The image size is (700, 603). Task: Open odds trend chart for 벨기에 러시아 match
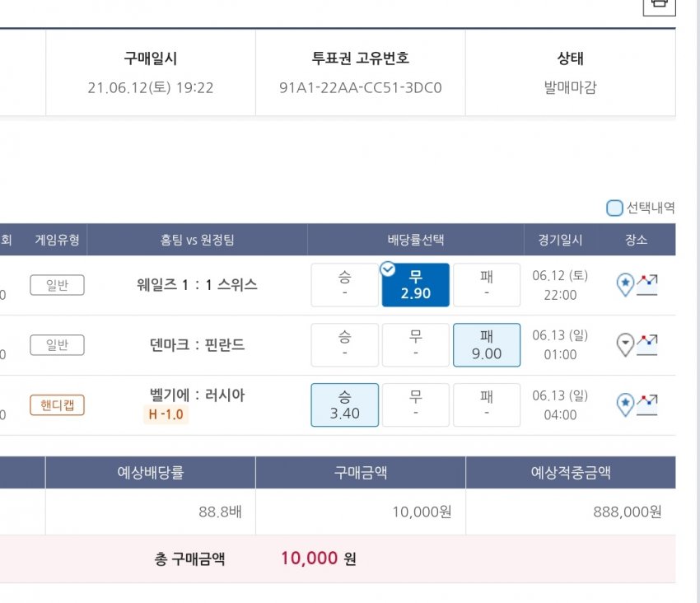pyautogui.click(x=647, y=404)
